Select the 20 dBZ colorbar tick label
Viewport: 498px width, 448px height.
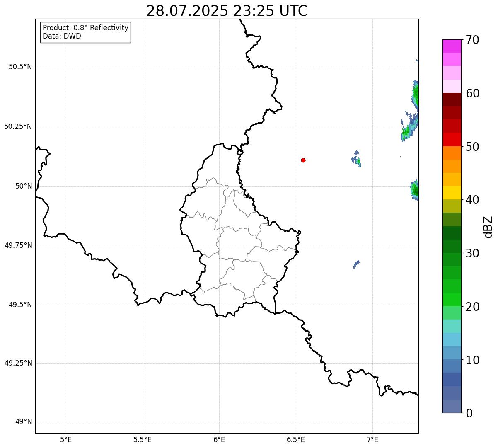(x=472, y=307)
